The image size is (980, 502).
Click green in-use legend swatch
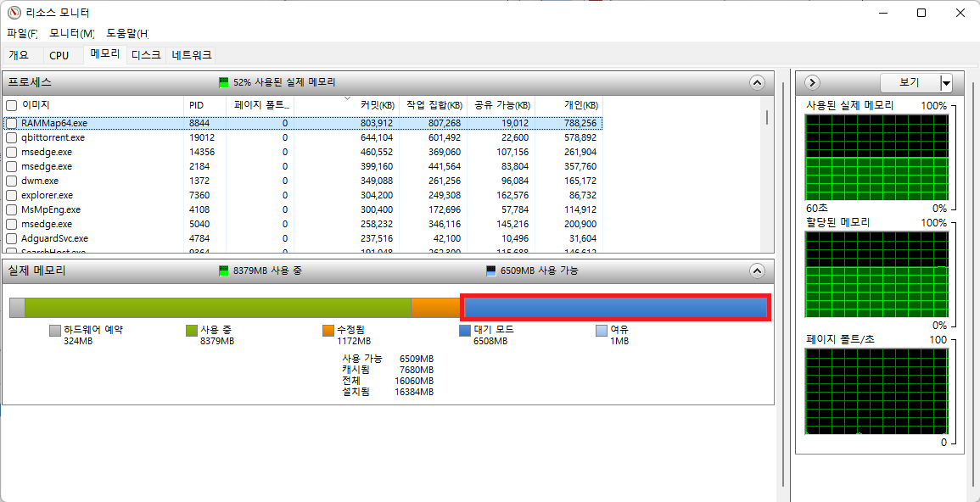(192, 331)
